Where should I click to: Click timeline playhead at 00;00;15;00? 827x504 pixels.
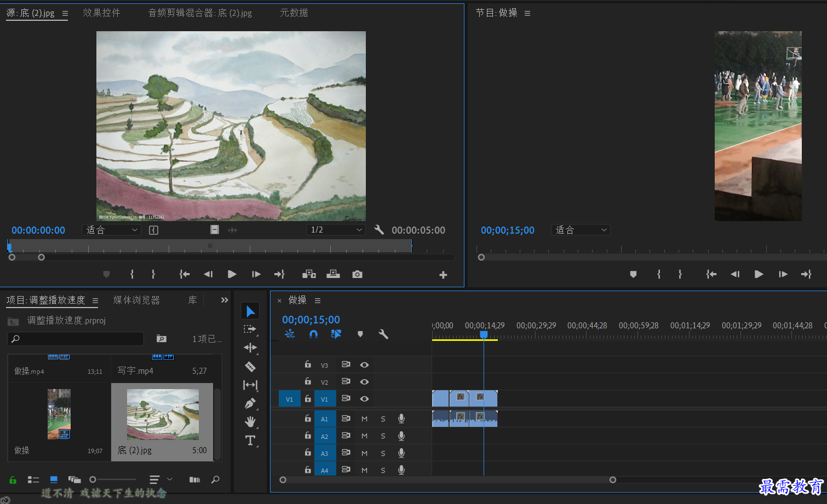484,334
